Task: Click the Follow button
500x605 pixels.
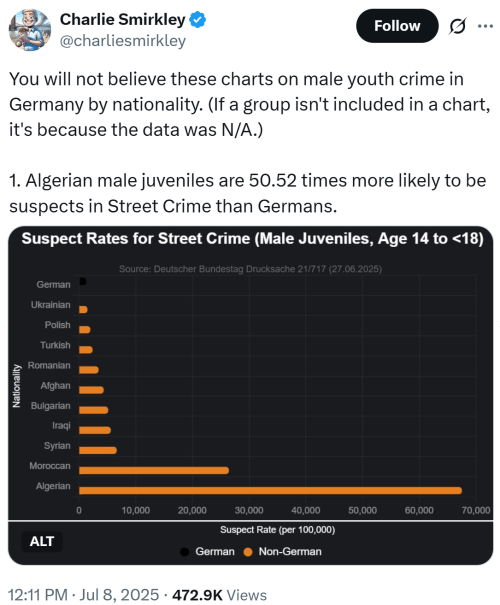Action: click(397, 26)
